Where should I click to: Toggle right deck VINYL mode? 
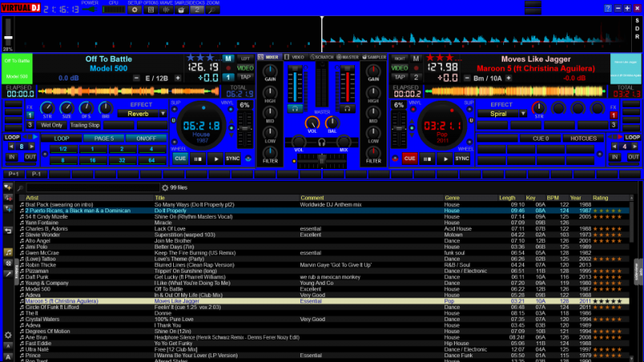pyautogui.click(x=413, y=109)
